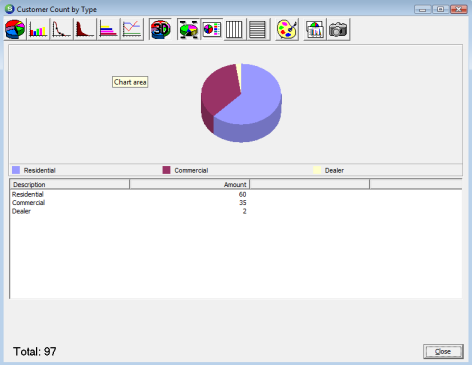The height and width of the screenshot is (365, 472).
Task: Toggle the chart legend display icon
Action: (x=212, y=29)
